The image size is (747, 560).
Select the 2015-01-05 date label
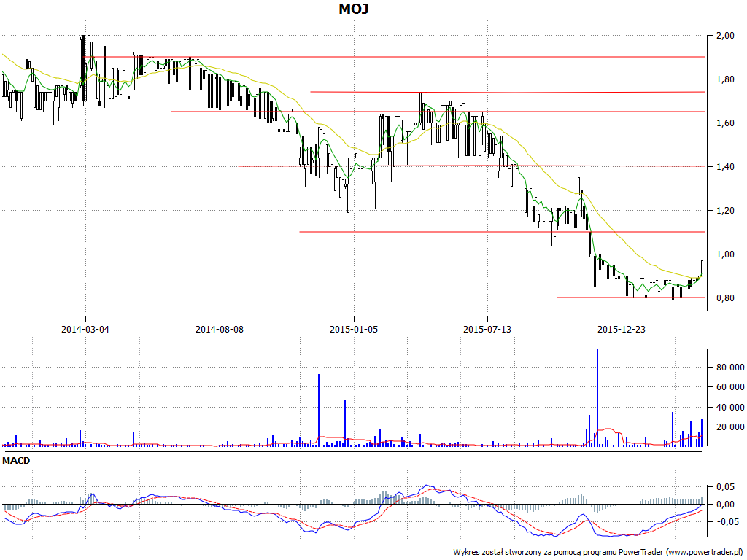click(x=354, y=329)
